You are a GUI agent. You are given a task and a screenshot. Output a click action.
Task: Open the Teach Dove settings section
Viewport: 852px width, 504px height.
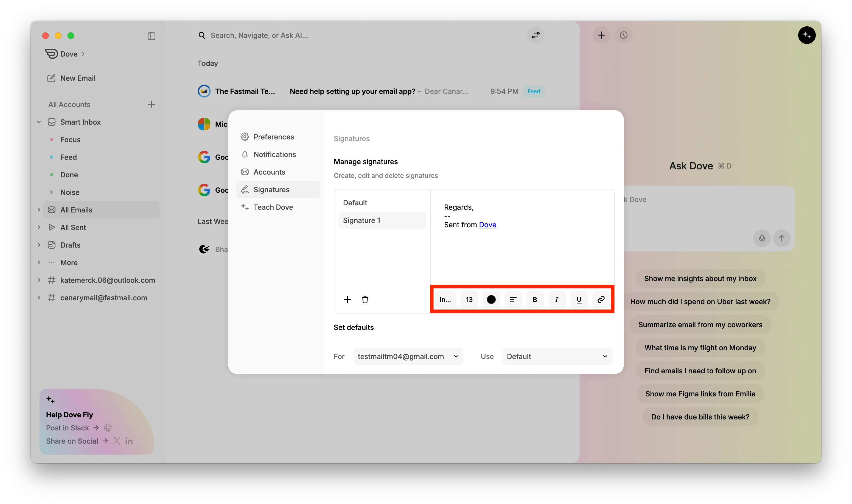tap(273, 207)
